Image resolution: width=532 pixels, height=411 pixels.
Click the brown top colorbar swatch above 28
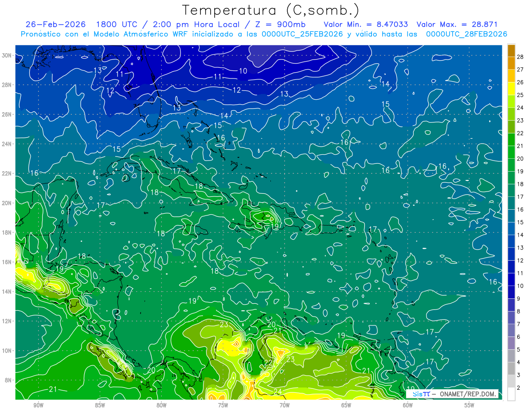click(511, 51)
